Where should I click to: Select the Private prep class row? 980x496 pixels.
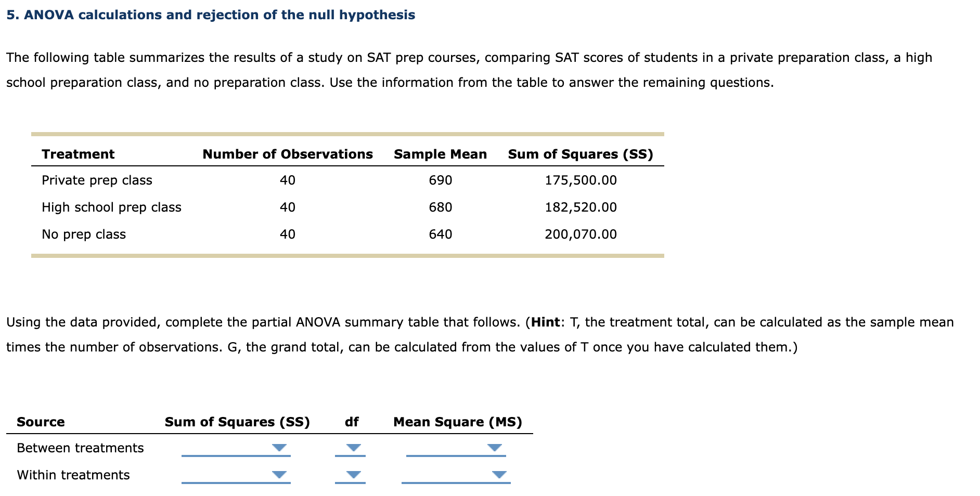point(97,180)
